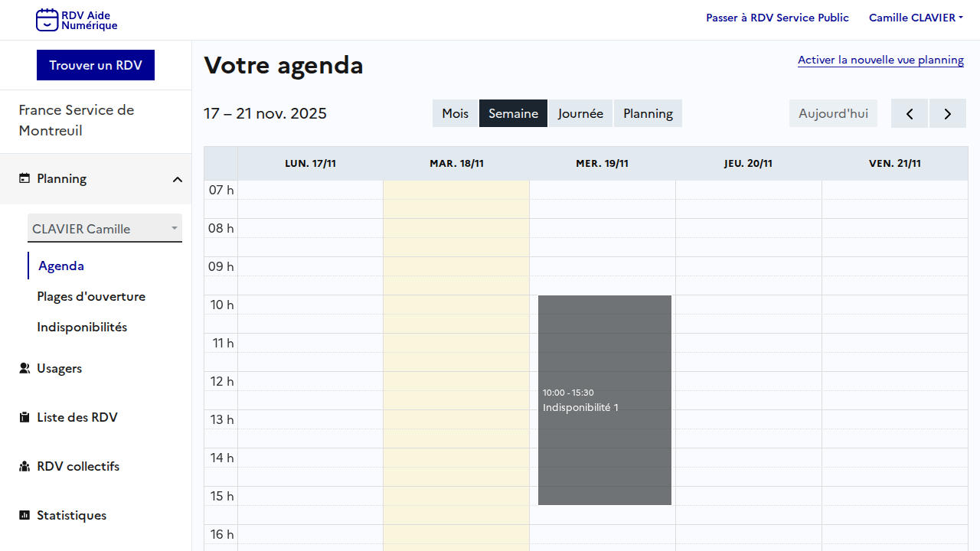The image size is (980, 551).
Task: Open the CLAVIER Camille agent dropdown
Action: [105, 229]
